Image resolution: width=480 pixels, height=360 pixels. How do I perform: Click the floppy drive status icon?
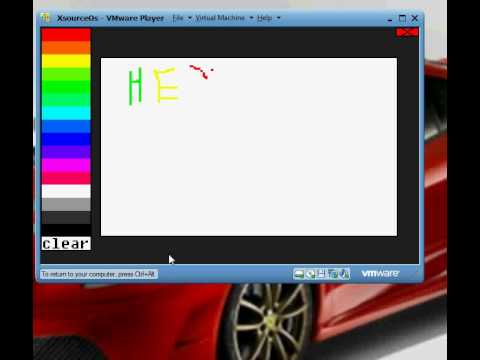coord(321,274)
